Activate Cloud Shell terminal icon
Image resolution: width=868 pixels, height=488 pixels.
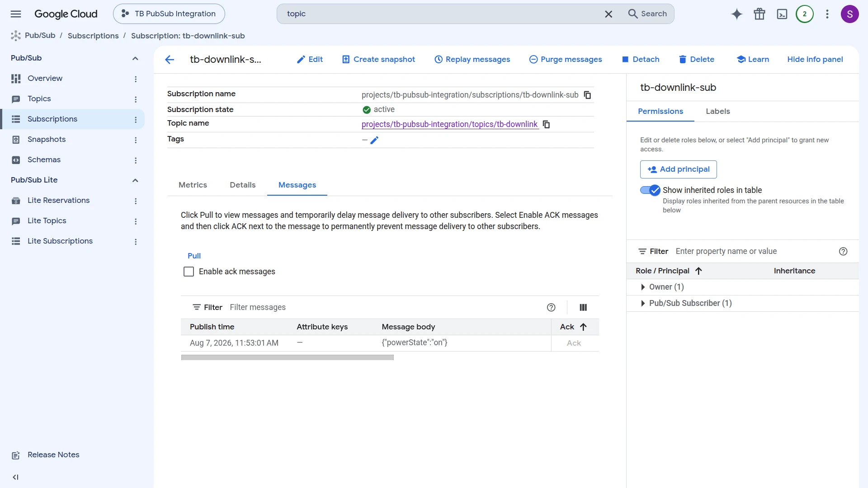782,14
